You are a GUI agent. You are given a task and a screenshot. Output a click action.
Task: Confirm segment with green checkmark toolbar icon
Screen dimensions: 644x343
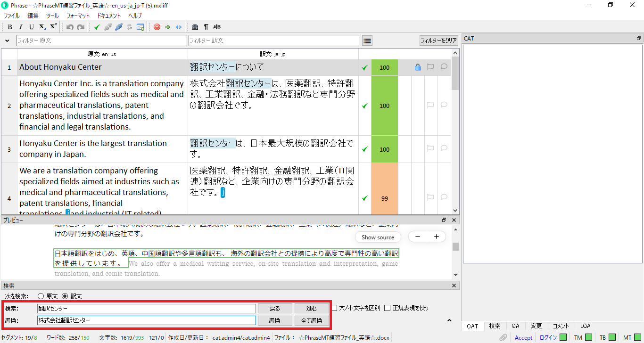97,27
